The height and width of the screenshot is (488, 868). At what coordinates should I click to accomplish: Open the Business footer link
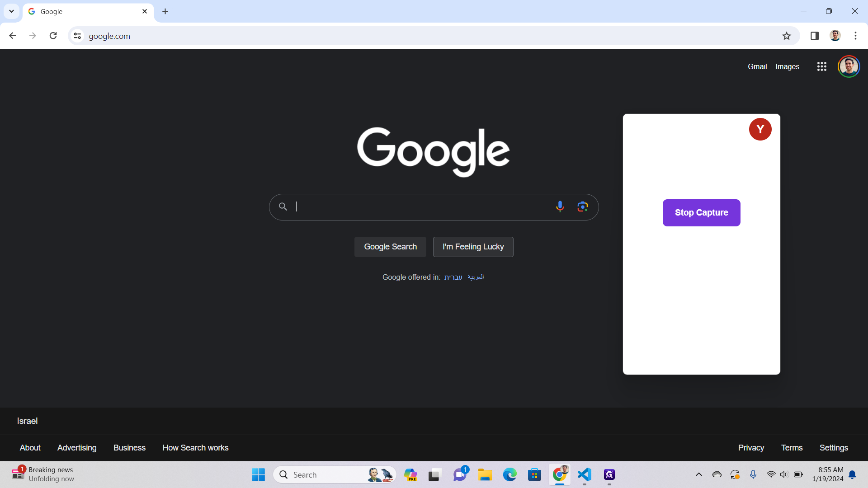129,448
